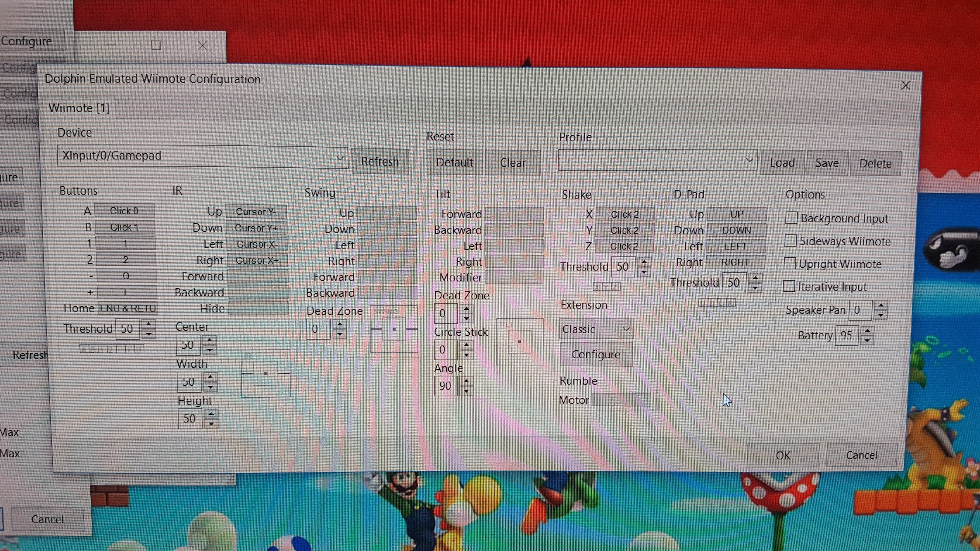Rebind the plus button mapped to E
Screen dimensions: 980x551
click(127, 292)
